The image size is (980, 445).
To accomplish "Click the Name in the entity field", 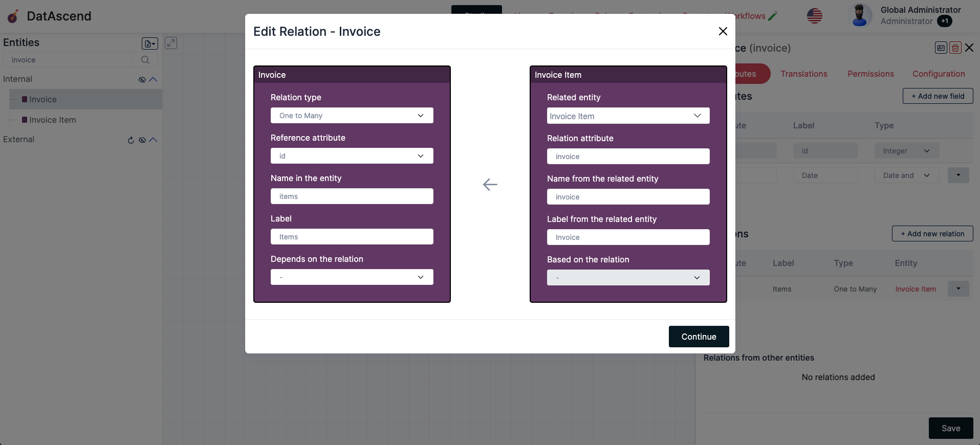I will point(352,196).
